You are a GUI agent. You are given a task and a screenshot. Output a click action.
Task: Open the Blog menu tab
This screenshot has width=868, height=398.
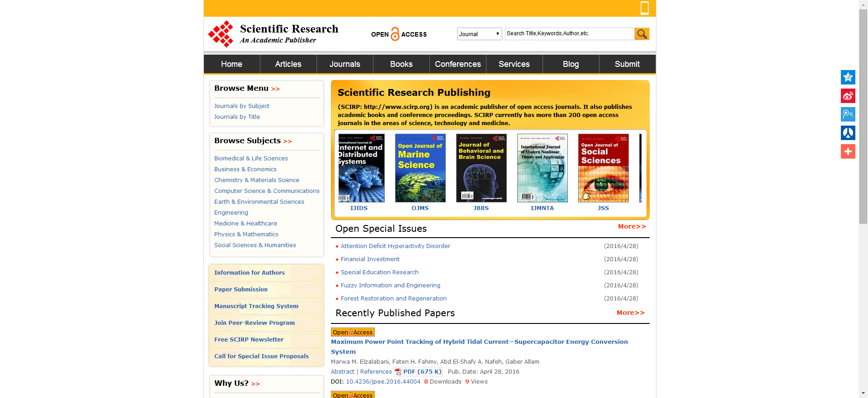[x=571, y=64]
